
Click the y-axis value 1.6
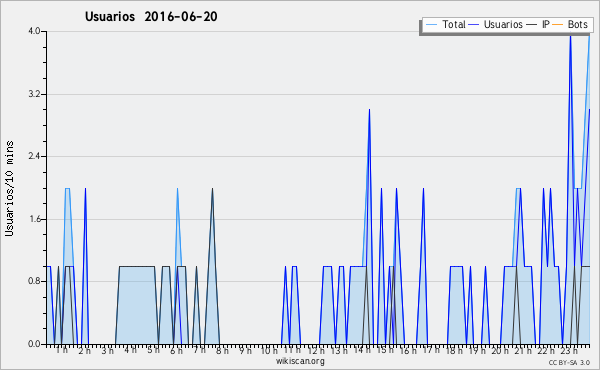(34, 219)
